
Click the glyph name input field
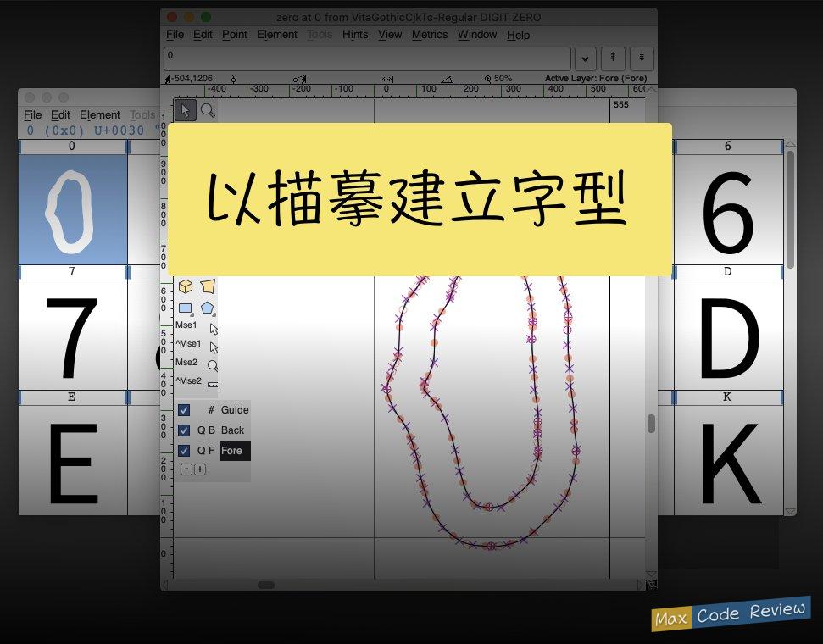(368, 58)
